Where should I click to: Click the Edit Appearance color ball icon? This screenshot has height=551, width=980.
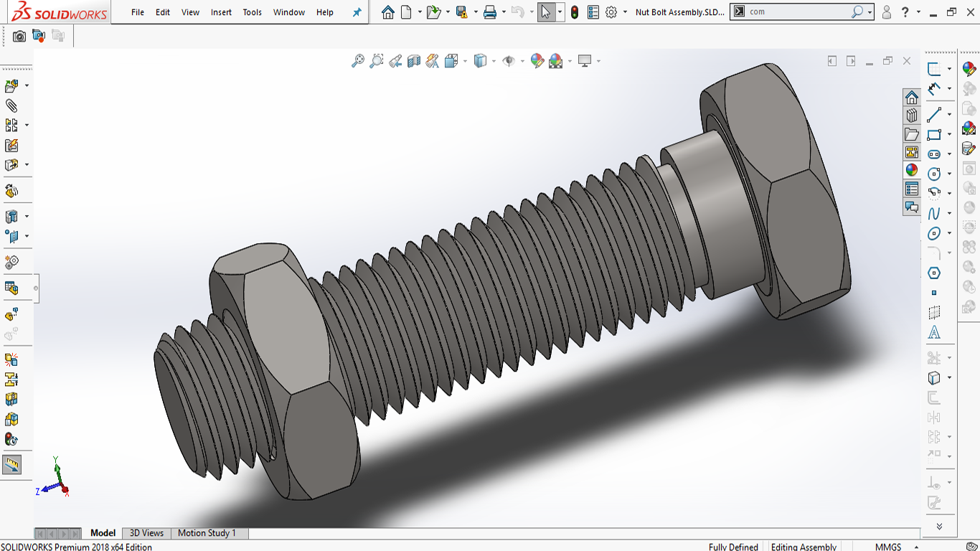coord(537,62)
